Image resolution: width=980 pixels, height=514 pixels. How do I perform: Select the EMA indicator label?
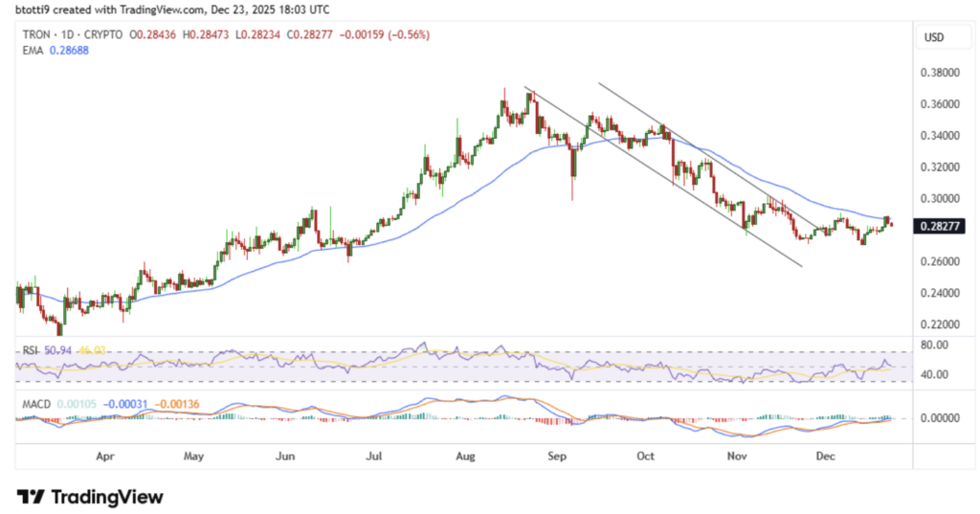[35, 53]
